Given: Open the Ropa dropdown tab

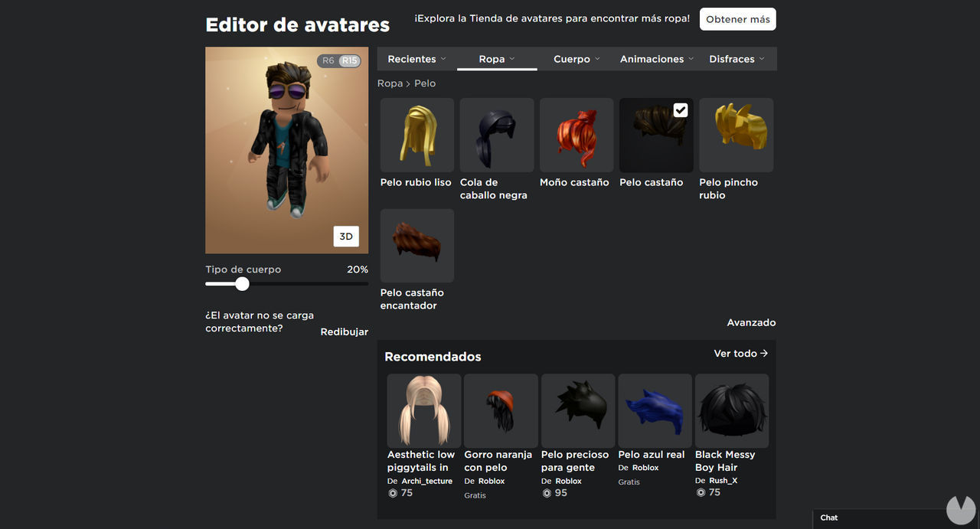Looking at the screenshot, I should point(497,59).
